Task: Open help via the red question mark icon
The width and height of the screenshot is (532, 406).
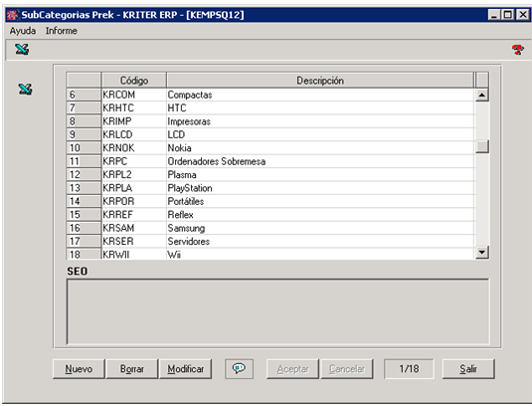Action: pos(518,50)
